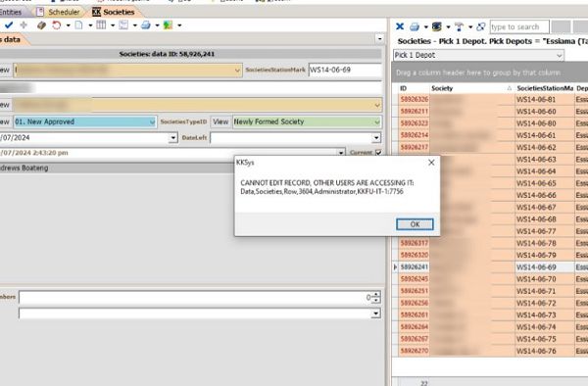
Task: Click the printer icon in the left toolbar
Action: click(x=146, y=25)
